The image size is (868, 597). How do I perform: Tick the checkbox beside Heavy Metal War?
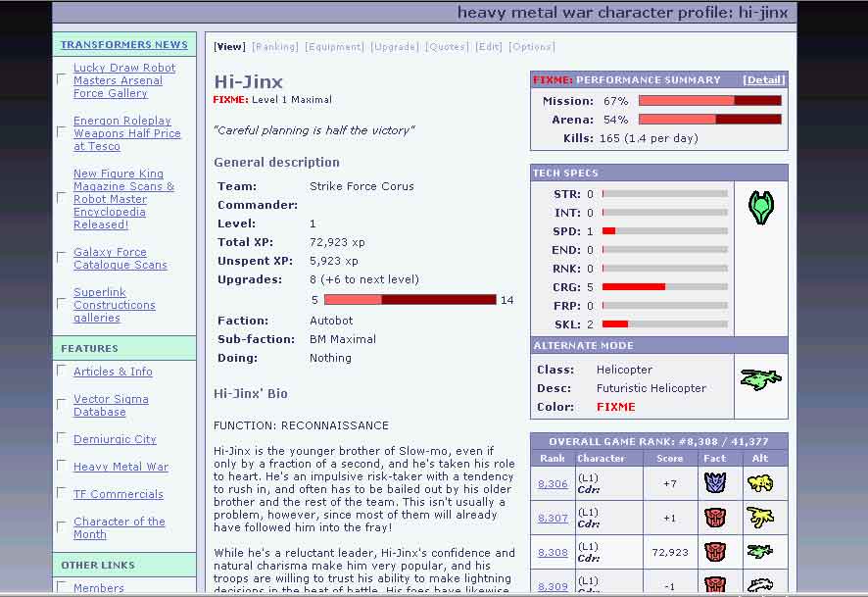(62, 466)
